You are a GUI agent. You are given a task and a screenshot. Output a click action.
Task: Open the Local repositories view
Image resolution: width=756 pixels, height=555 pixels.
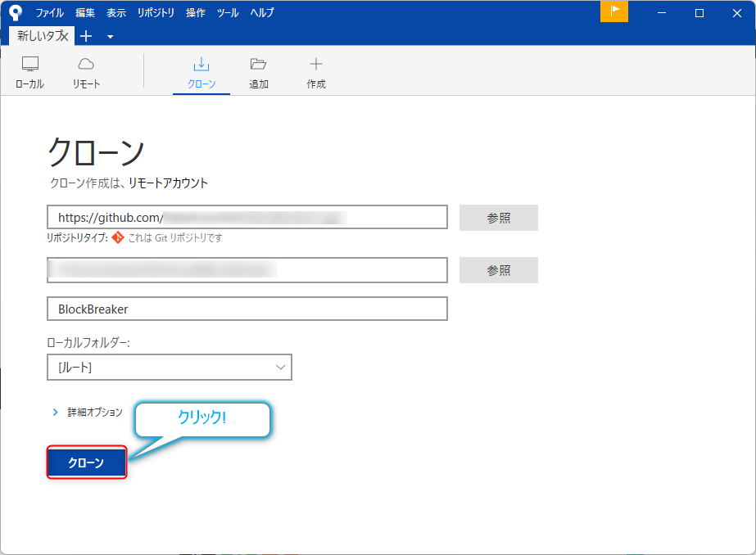click(30, 72)
